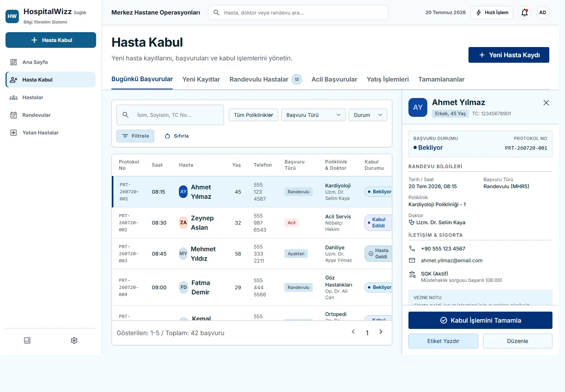Select page number 1 in pagination

click(367, 333)
